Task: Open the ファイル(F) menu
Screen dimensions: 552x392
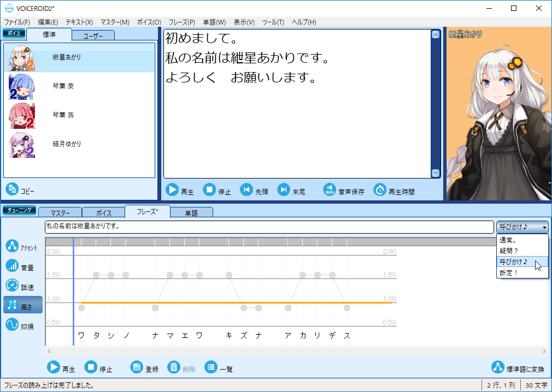Action: point(17,22)
